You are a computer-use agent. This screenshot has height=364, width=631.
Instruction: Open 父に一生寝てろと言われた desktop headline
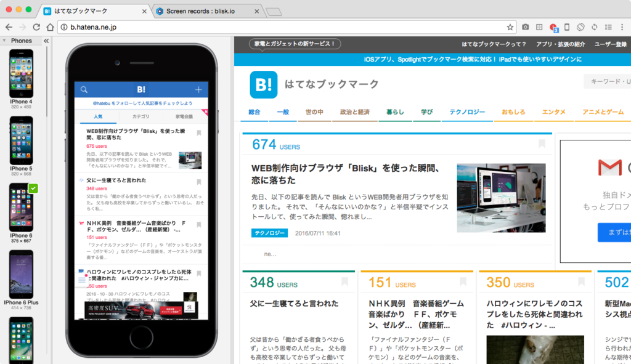point(294,304)
